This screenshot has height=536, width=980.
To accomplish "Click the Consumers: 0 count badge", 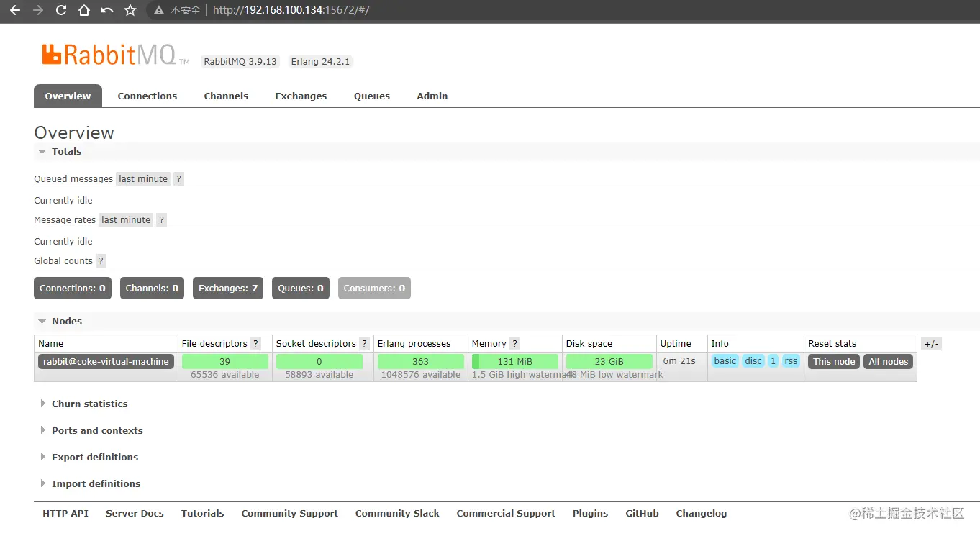I will [x=374, y=289].
